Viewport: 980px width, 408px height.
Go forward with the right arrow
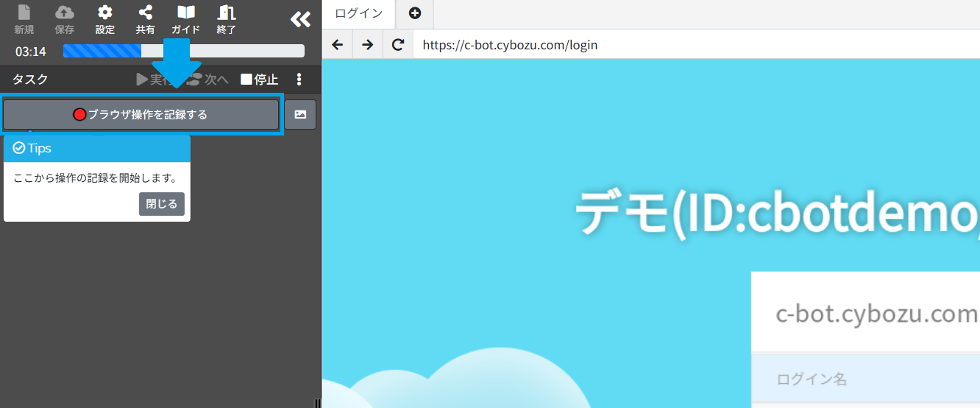[368, 45]
